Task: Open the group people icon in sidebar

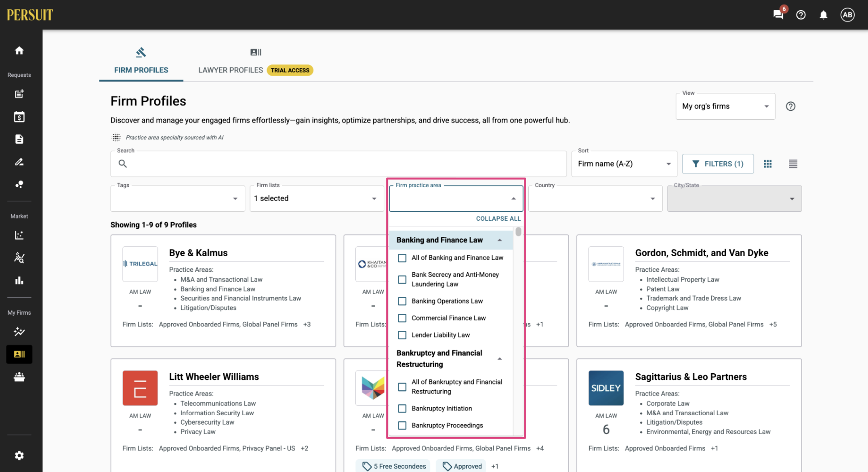Action: [x=19, y=377]
